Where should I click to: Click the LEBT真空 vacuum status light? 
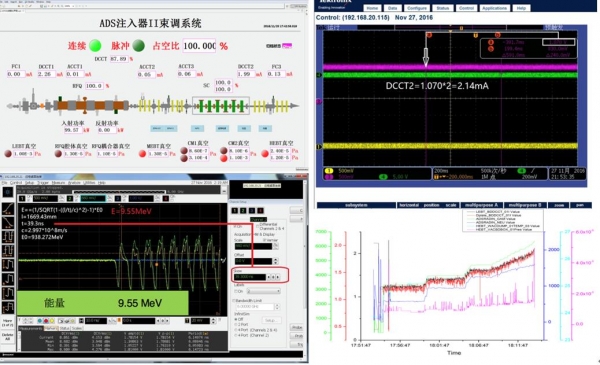click(8, 154)
